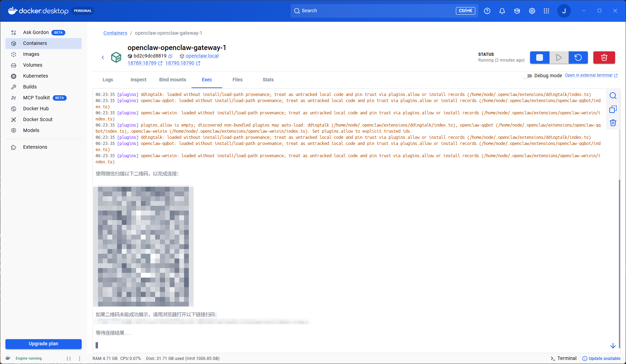This screenshot has width=626, height=364.
Task: Switch to the Stats tab
Action: pyautogui.click(x=268, y=80)
